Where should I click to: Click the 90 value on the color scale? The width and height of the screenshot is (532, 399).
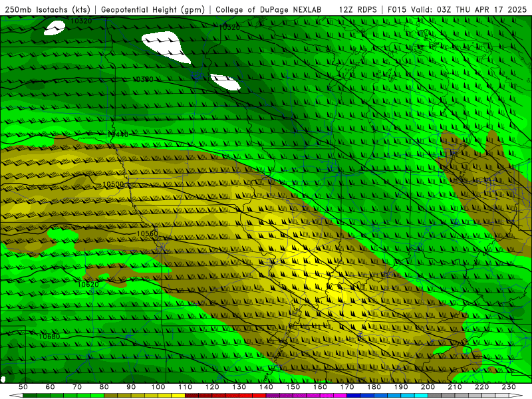(x=131, y=387)
